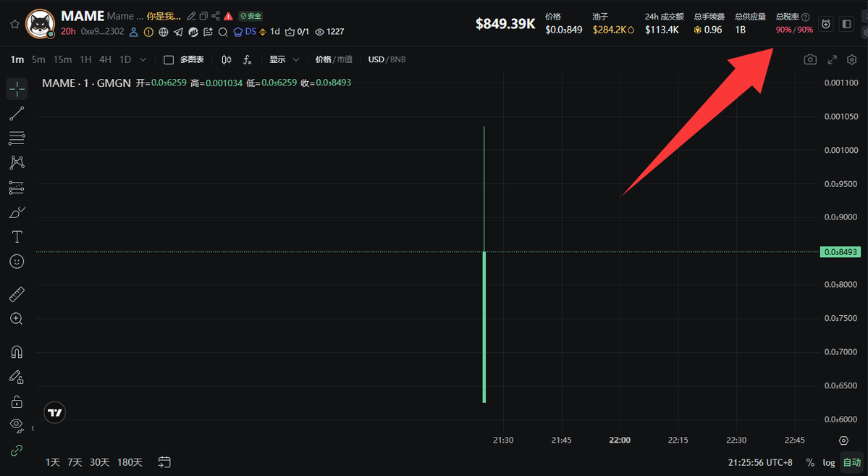Select the Text tool
Image resolution: width=868 pixels, height=476 pixels.
point(17,237)
